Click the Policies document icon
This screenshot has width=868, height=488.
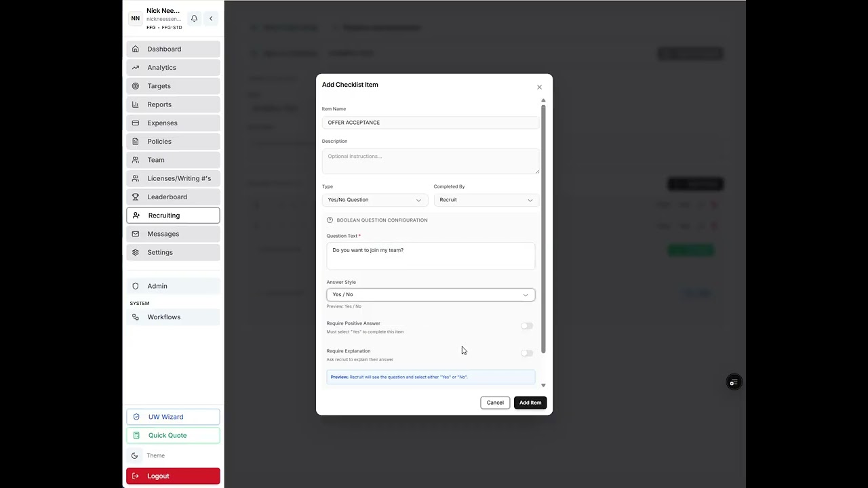click(x=136, y=141)
